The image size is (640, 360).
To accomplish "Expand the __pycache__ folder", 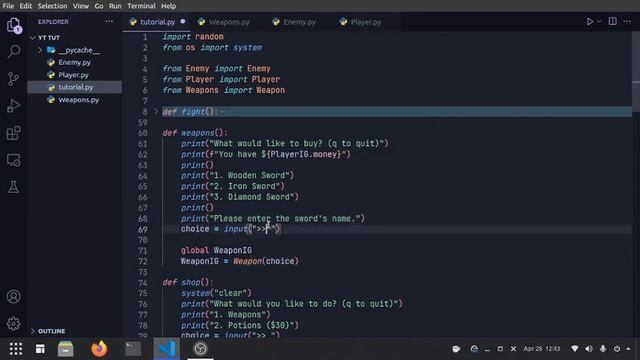I will point(40,50).
